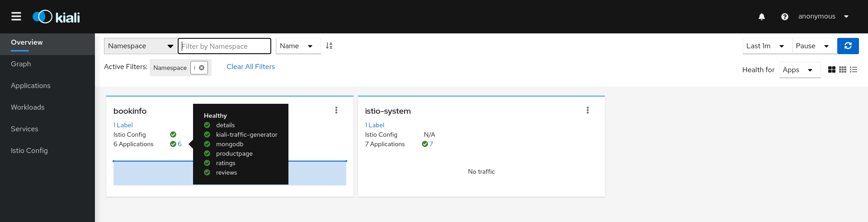Remove the Namespace active filter chip
Viewport: 868px width, 222px height.
pos(202,68)
